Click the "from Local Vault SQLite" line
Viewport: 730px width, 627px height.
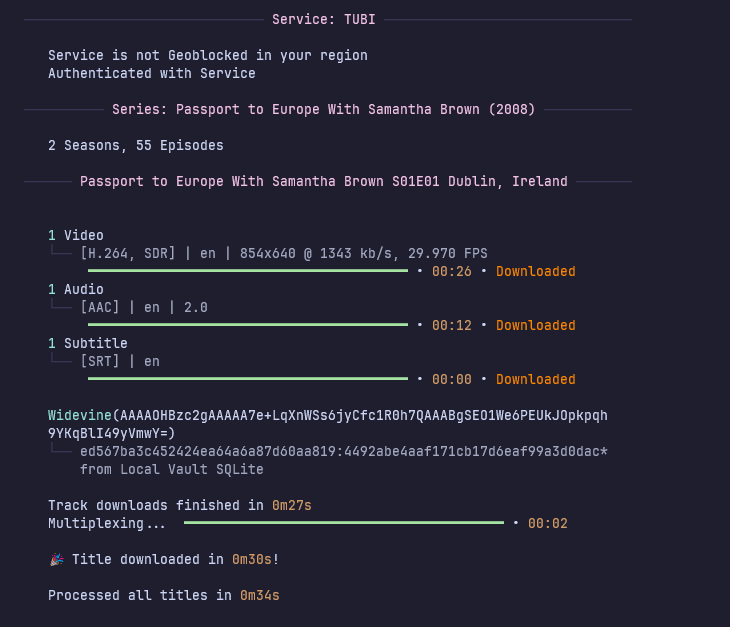[171, 469]
